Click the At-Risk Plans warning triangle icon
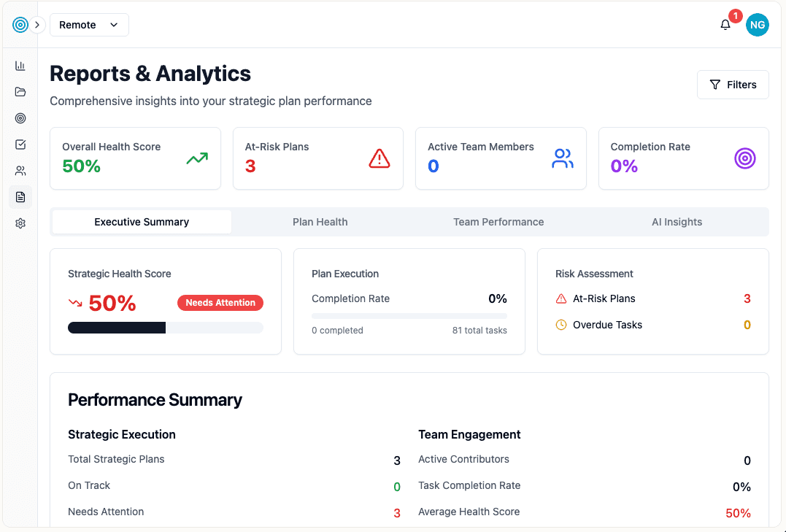Screen dimensions: 786x532 (379, 158)
